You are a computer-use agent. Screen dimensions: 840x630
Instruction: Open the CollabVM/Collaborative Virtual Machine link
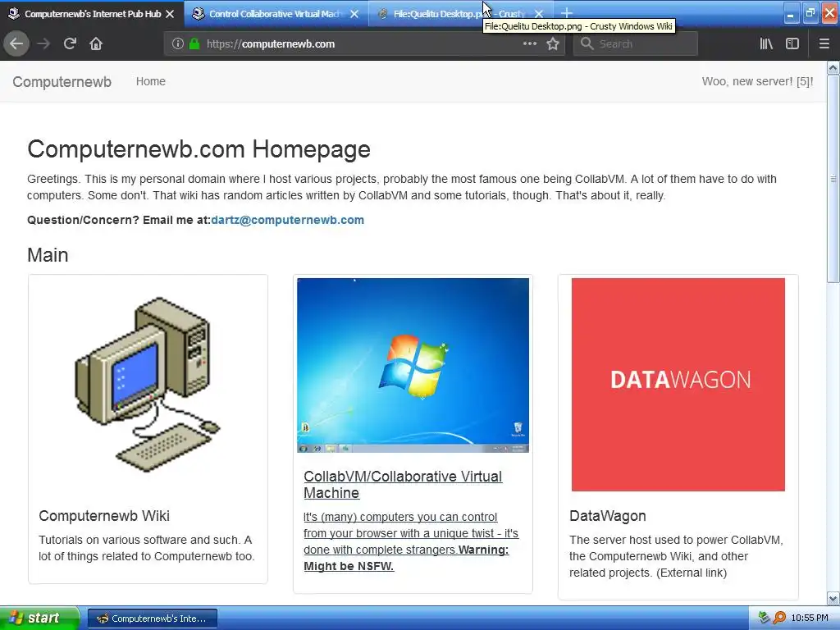click(x=403, y=484)
